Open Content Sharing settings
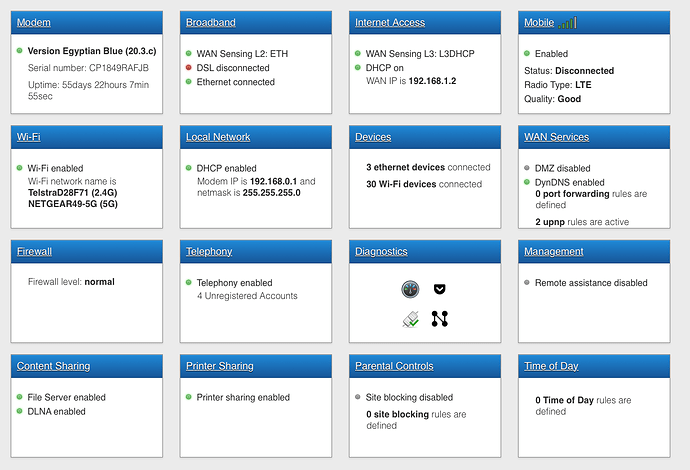The width and height of the screenshot is (690, 470). tap(53, 366)
